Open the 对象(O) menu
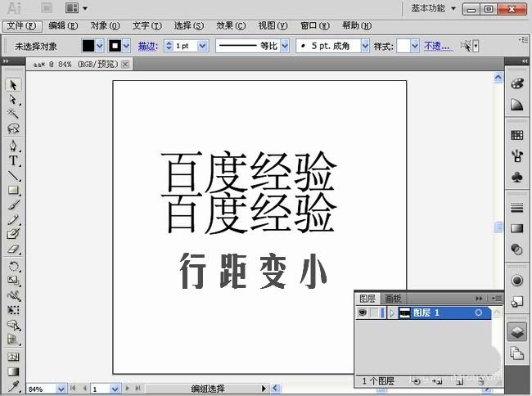The image size is (532, 396). click(x=106, y=25)
